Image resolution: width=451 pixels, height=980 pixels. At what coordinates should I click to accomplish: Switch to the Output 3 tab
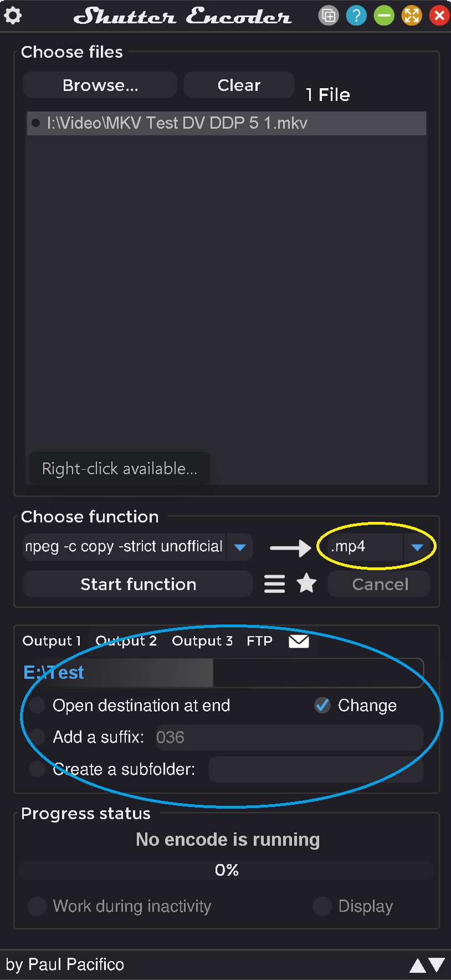tap(202, 641)
